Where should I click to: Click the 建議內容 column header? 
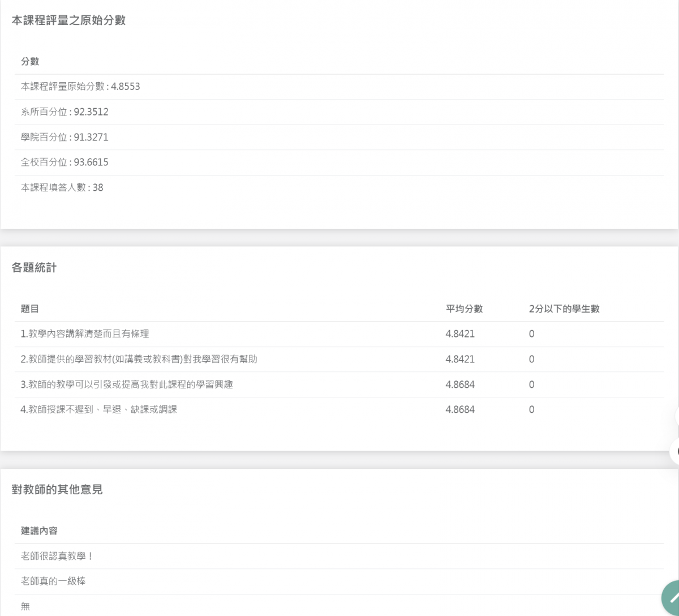39,531
